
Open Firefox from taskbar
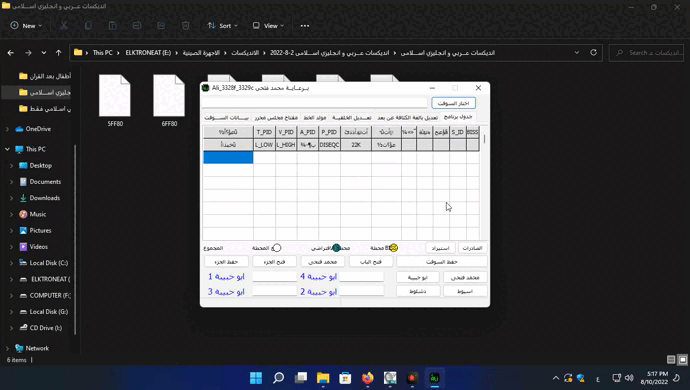tap(368, 378)
